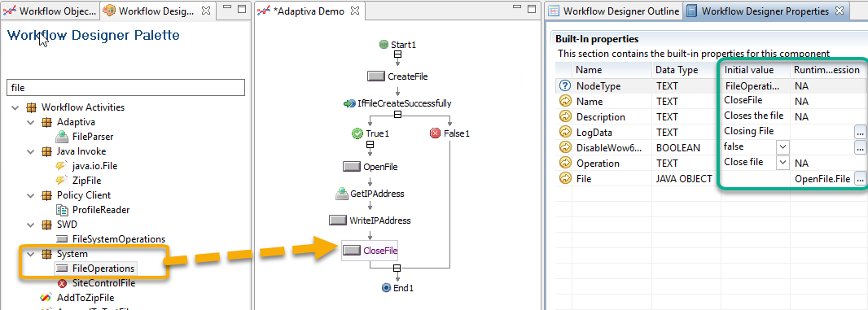Collapse the Adaptiva folder
This screenshot has height=310, width=868.
click(x=31, y=122)
